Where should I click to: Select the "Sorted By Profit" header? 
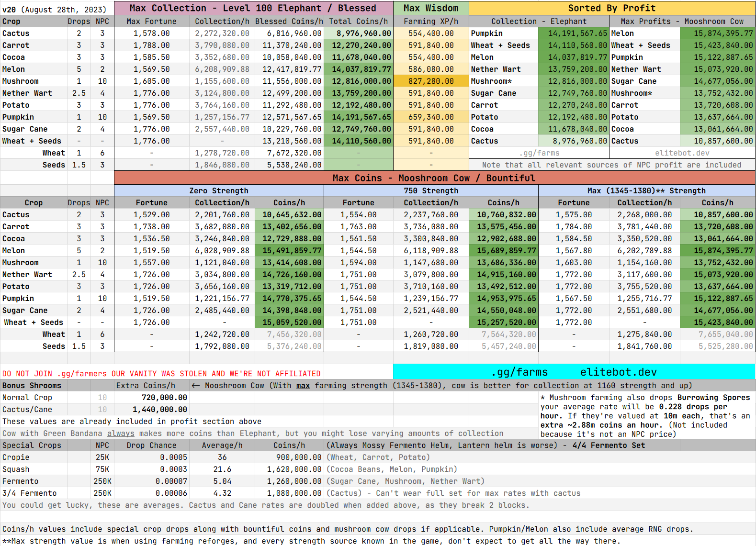pos(611,8)
